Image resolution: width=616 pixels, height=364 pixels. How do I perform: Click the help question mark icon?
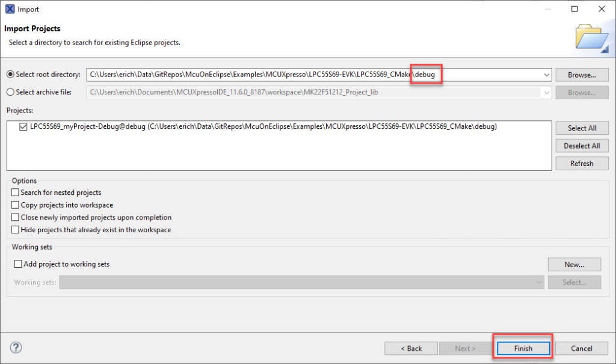(16, 348)
